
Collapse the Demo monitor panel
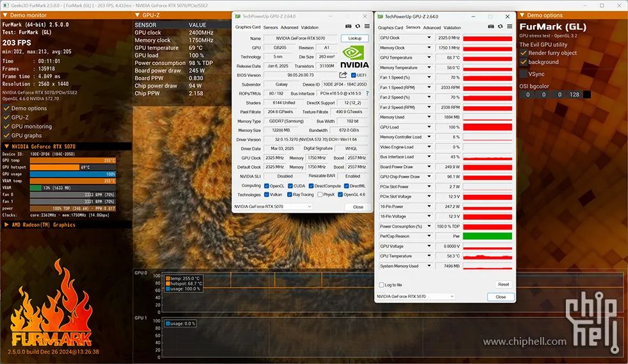click(5, 15)
